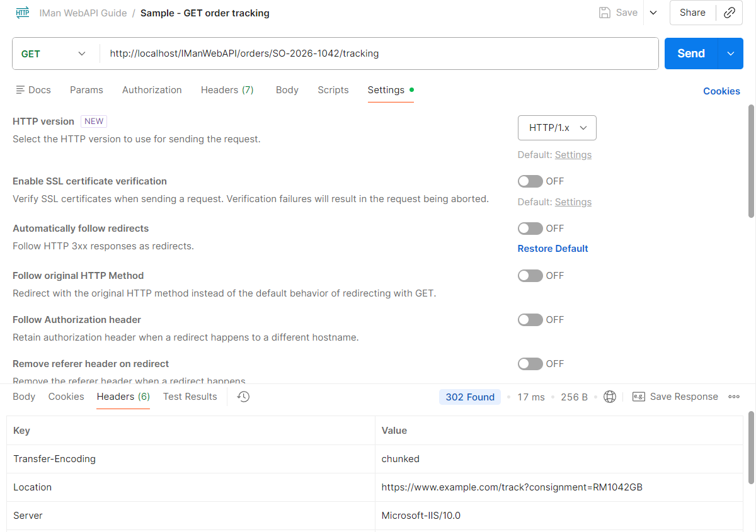Click Restore Default link
This screenshot has width=756, height=532.
[553, 249]
